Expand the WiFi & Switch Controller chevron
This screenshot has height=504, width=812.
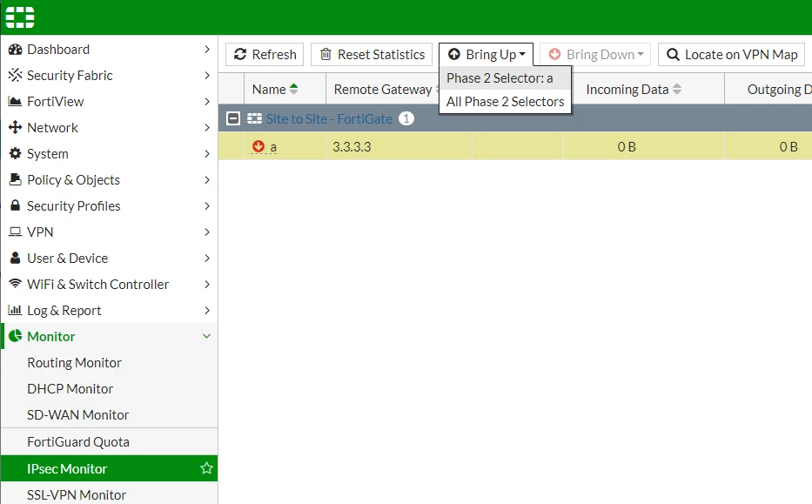click(x=207, y=284)
